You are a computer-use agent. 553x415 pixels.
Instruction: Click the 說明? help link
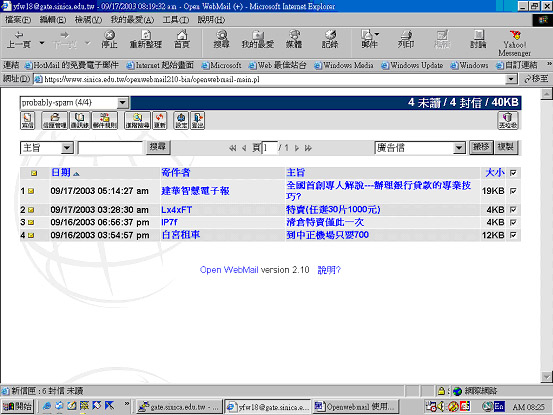329,270
